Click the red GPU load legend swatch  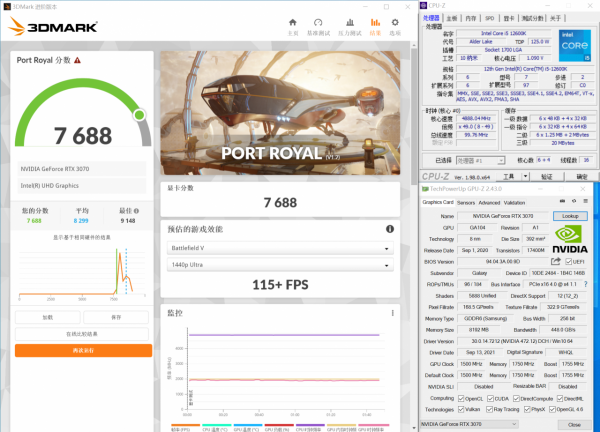click(x=279, y=425)
